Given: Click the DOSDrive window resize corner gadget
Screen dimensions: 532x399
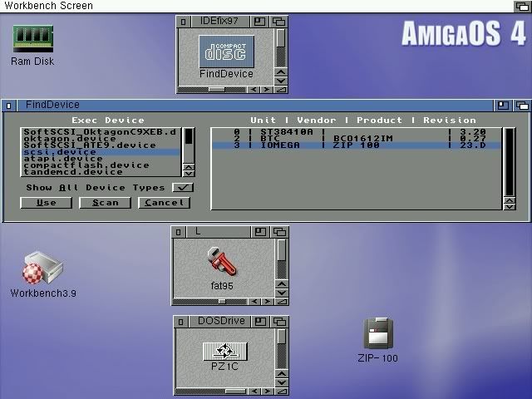Looking at the screenshot, I should (282, 392).
